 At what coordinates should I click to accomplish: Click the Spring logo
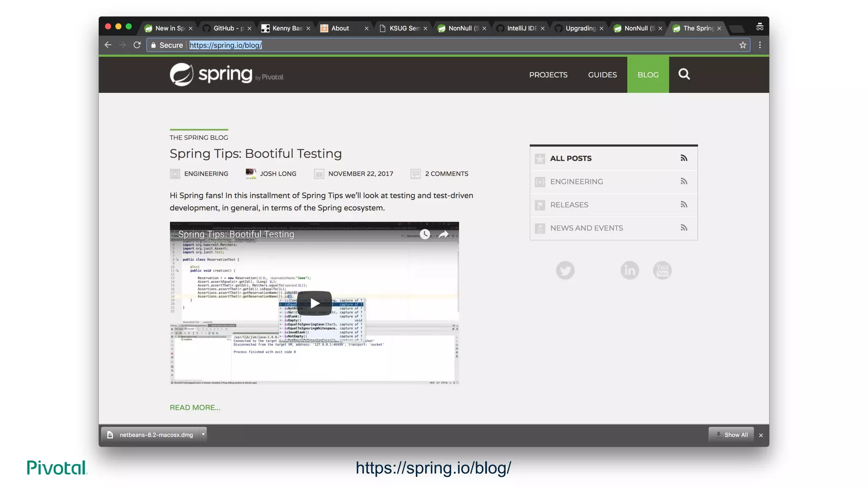click(227, 75)
